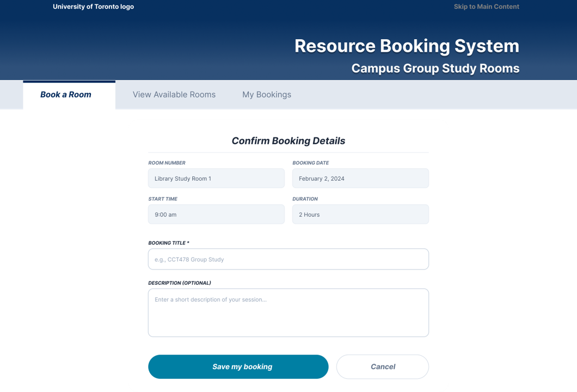Click the Room Number field showing Library Study Room 1
The image size is (577, 392).
216,179
